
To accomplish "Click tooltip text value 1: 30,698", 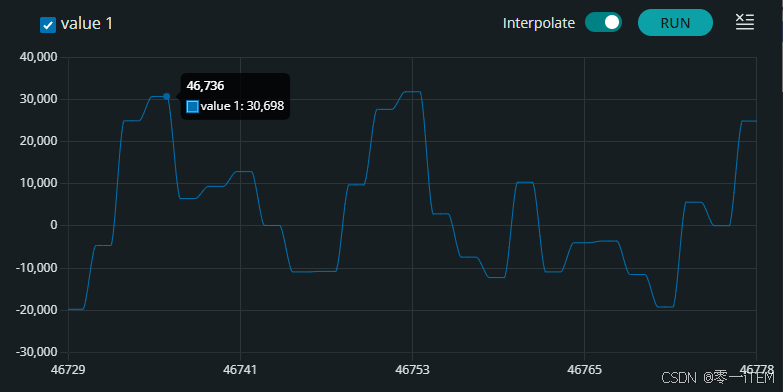I will tap(242, 106).
